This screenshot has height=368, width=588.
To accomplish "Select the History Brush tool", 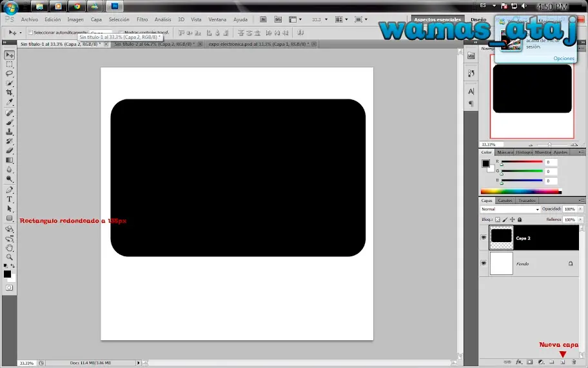I will 10,141.
